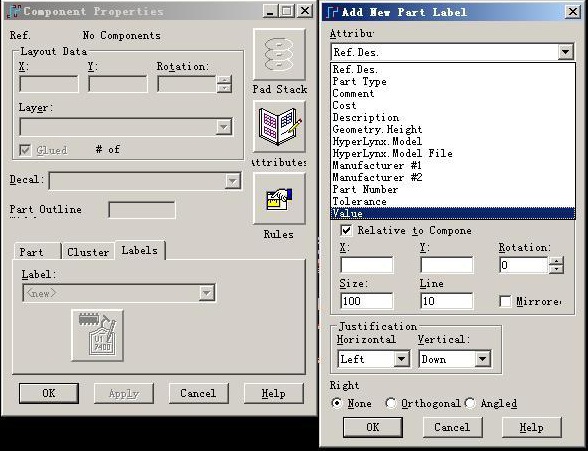Click the label editor chip icon

98,335
